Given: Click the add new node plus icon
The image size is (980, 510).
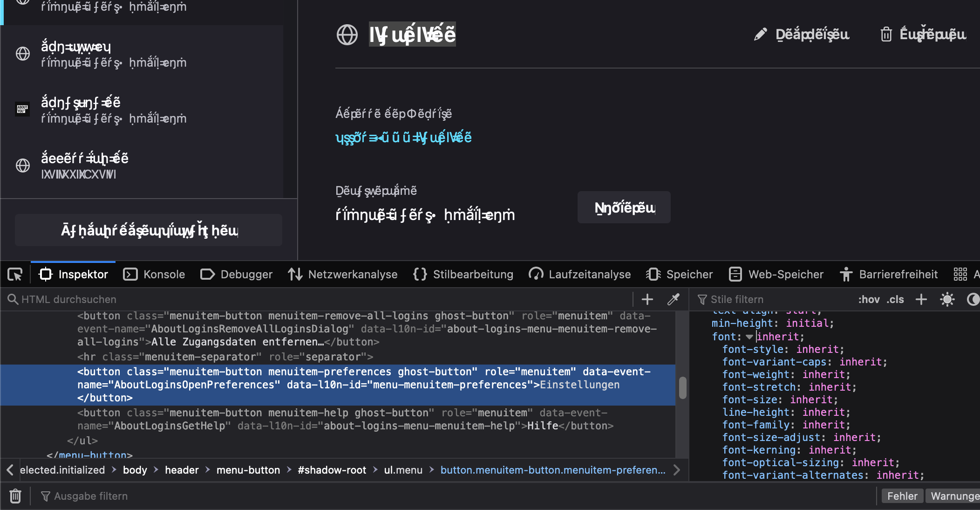Looking at the screenshot, I should click(x=647, y=299).
